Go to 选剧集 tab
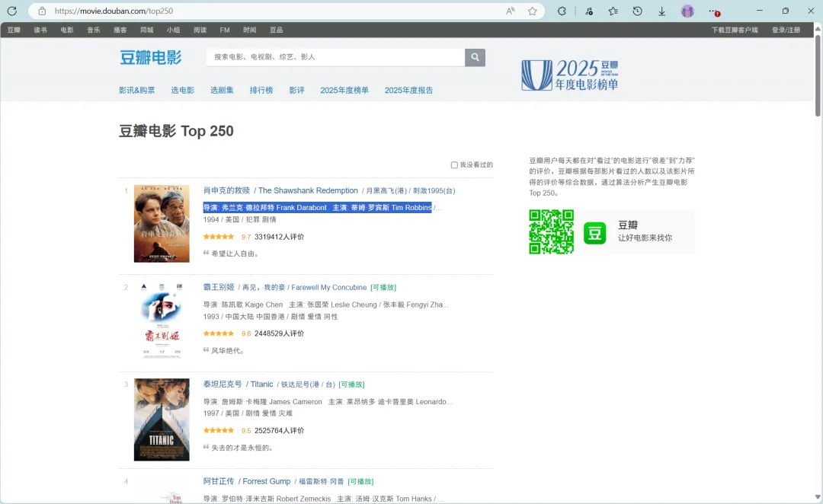The height and width of the screenshot is (504, 823). point(222,90)
